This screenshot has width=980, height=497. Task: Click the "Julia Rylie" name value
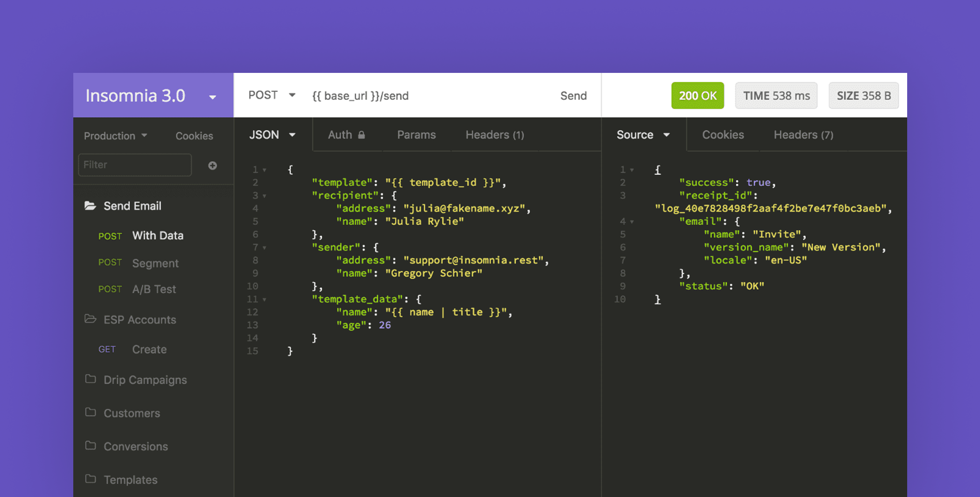(424, 221)
